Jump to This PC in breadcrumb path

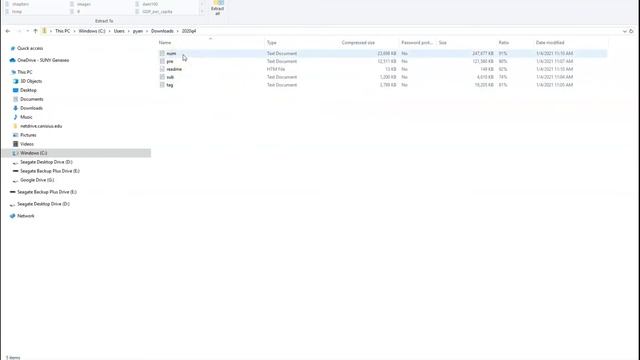tap(62, 31)
